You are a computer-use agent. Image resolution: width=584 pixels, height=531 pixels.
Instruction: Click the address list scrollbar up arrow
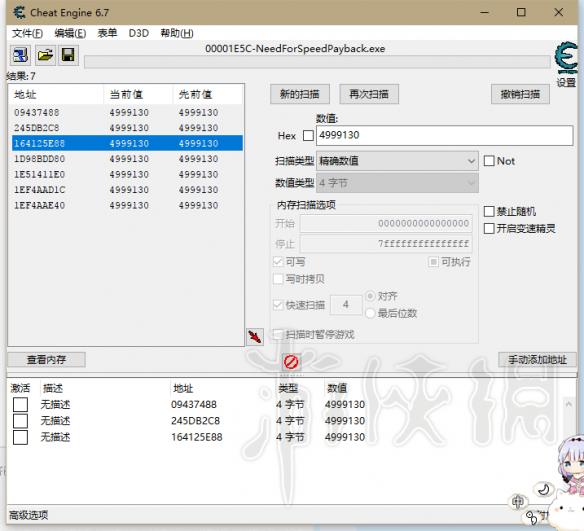(568, 404)
